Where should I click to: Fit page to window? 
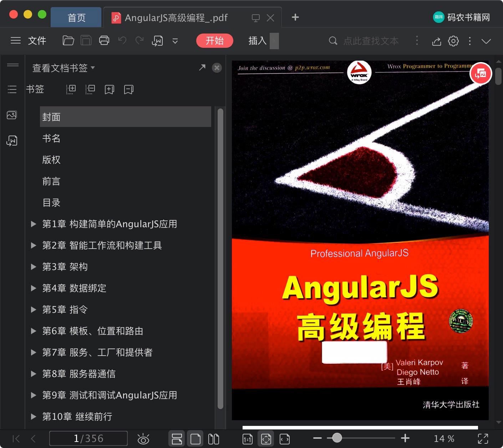pos(266,439)
